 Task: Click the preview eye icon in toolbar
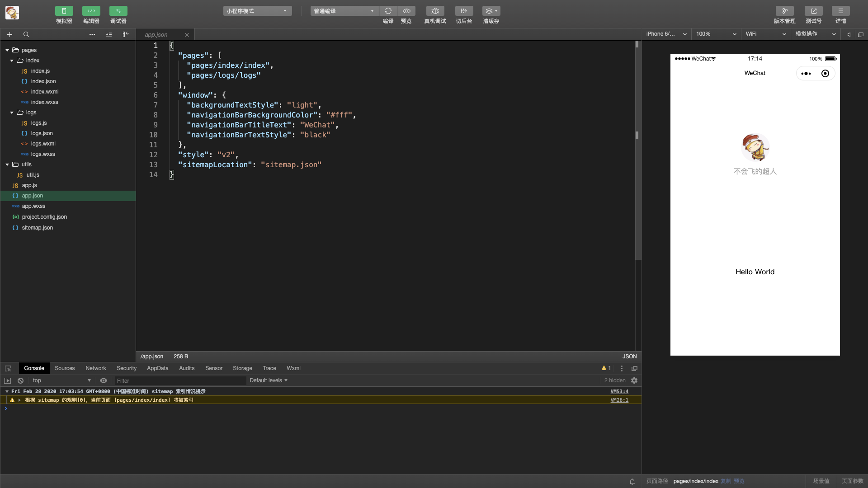[406, 11]
